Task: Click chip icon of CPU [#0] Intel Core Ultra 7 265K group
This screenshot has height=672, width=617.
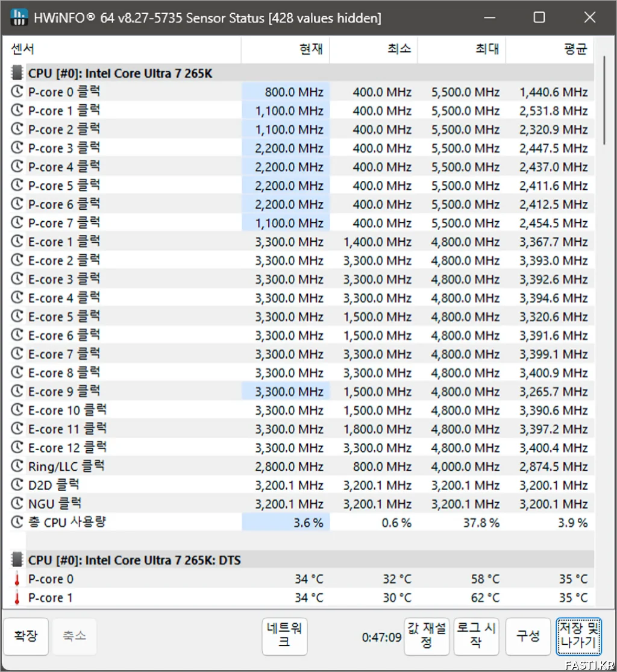Action: tap(17, 73)
